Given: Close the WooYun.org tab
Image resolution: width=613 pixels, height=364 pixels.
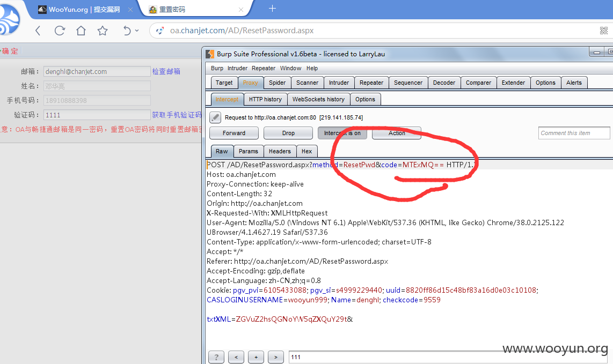Looking at the screenshot, I should click(x=130, y=9).
